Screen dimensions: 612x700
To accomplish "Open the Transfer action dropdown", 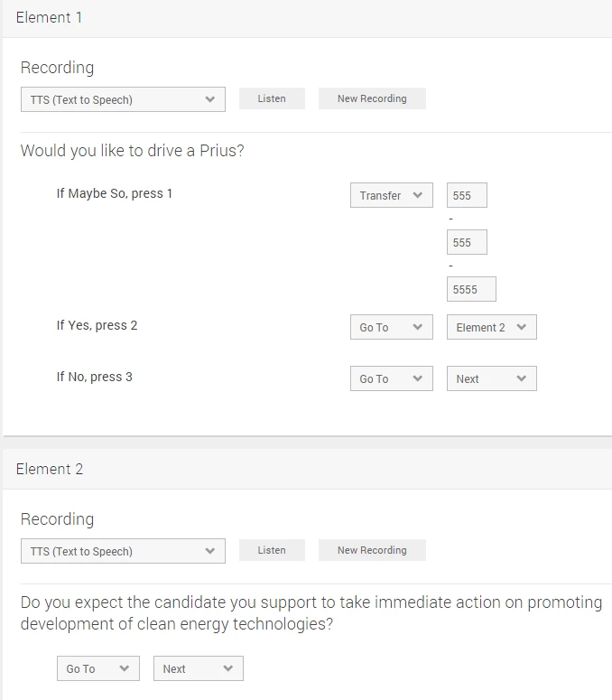I will pyautogui.click(x=391, y=195).
